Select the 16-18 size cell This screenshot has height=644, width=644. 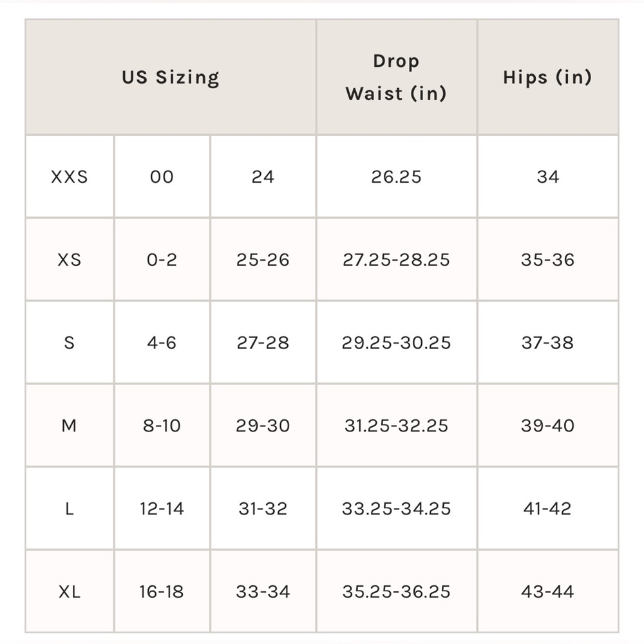162,591
